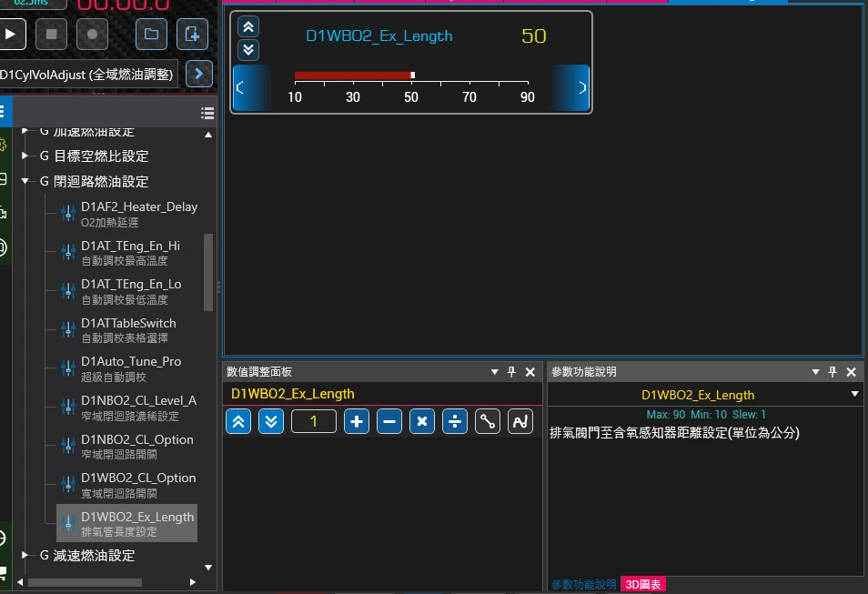Switch to the 參數功能說明 bottom tab

coord(583,585)
